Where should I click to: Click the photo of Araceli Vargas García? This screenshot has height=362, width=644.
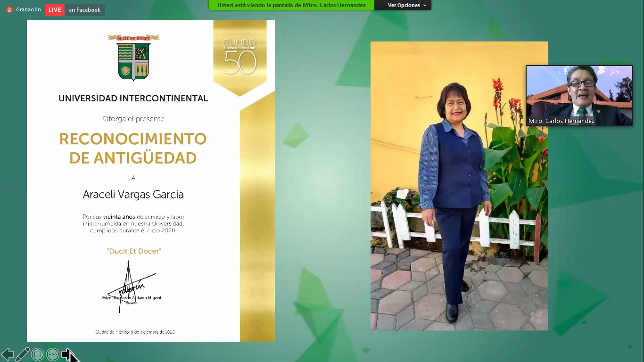(459, 186)
